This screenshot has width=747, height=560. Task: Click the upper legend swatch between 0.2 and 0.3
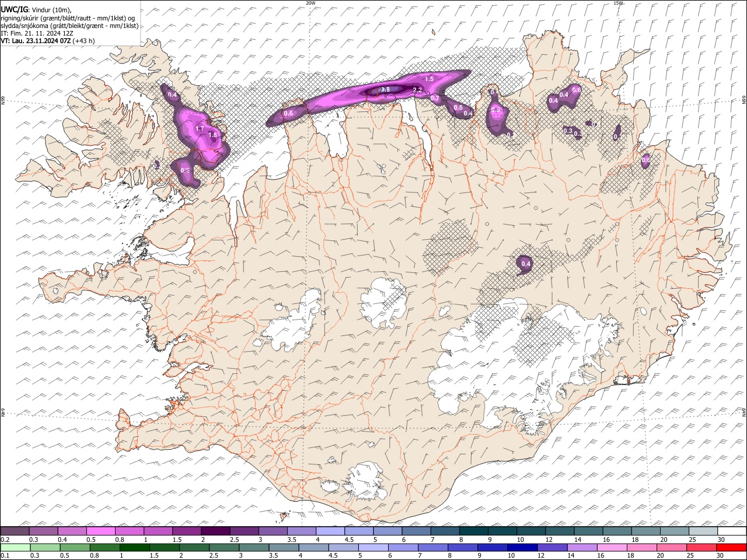15,531
